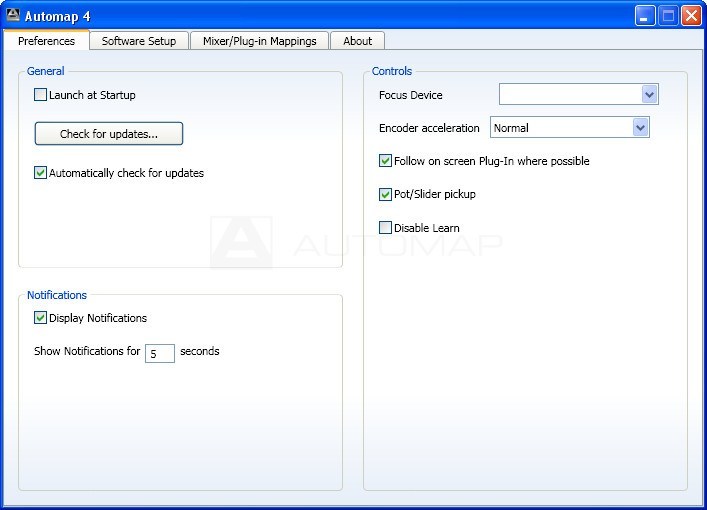Select the Preferences tab

tap(46, 41)
